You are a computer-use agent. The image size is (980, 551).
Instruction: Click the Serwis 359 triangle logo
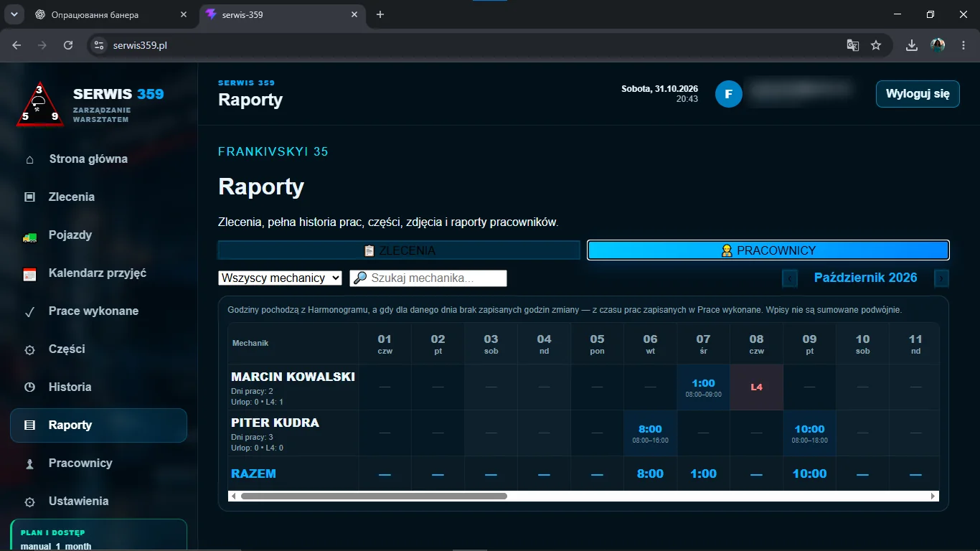[x=40, y=104]
